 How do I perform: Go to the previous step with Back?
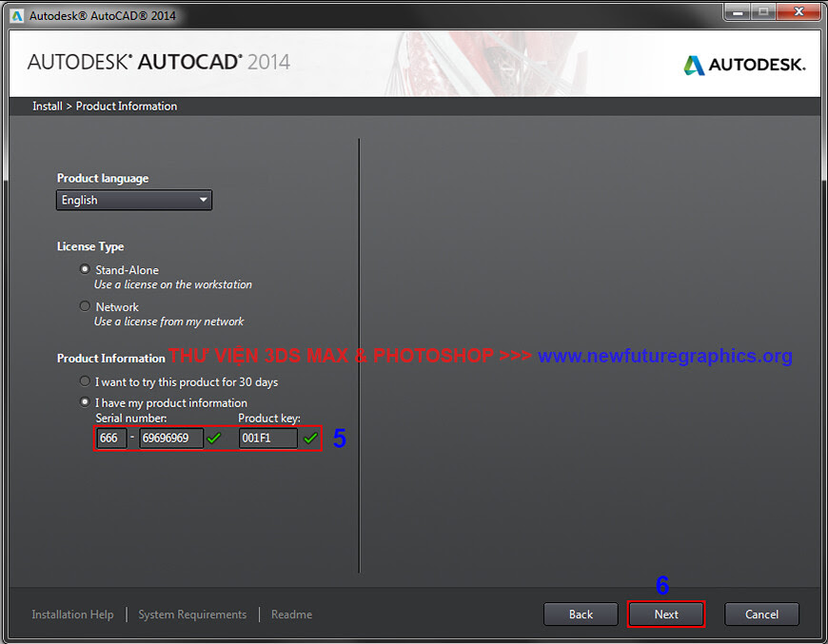(581, 615)
